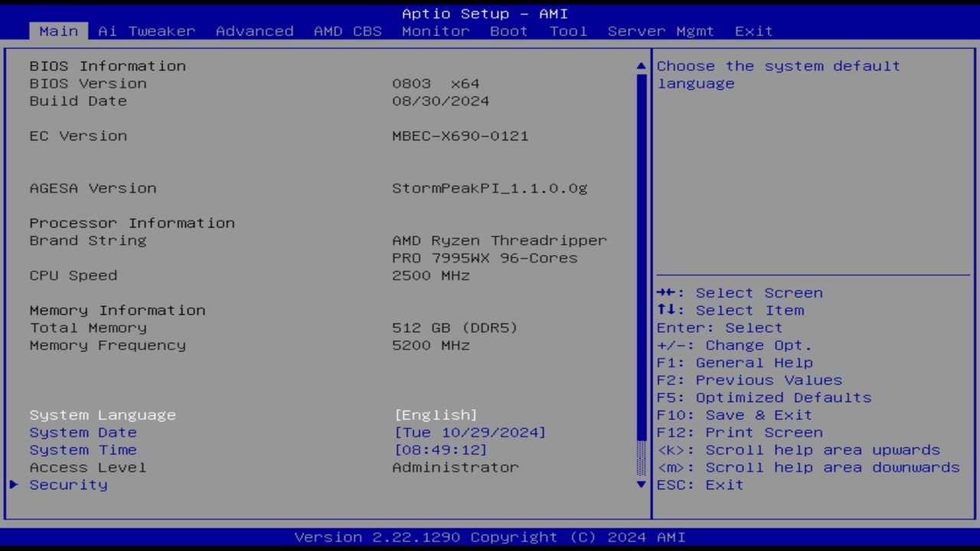Click the BIOS Information heading
This screenshot has width=980, height=551.
107,66
